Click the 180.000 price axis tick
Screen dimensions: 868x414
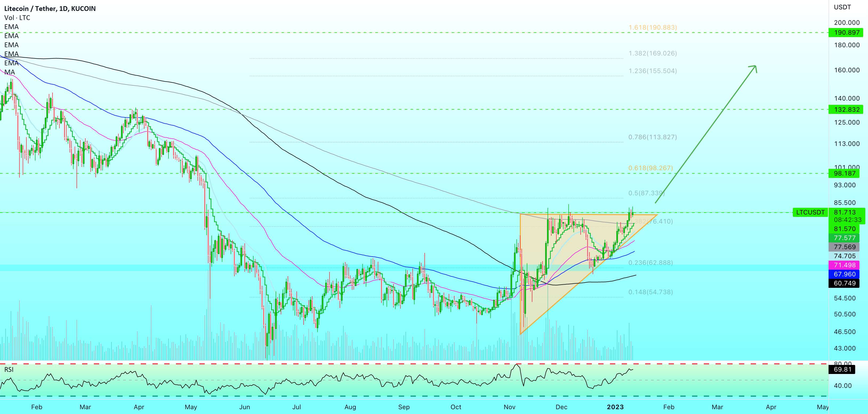coord(847,45)
